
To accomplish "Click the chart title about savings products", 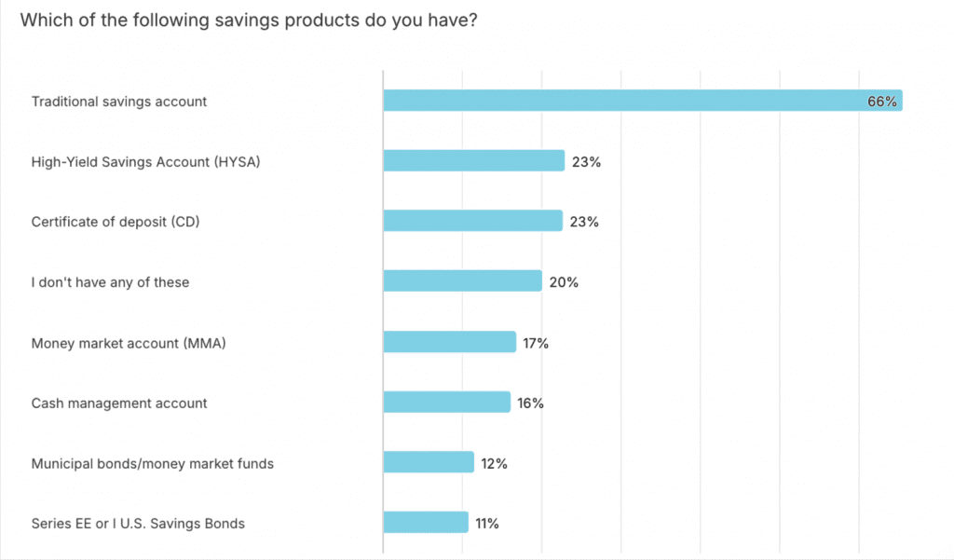I will pos(249,20).
